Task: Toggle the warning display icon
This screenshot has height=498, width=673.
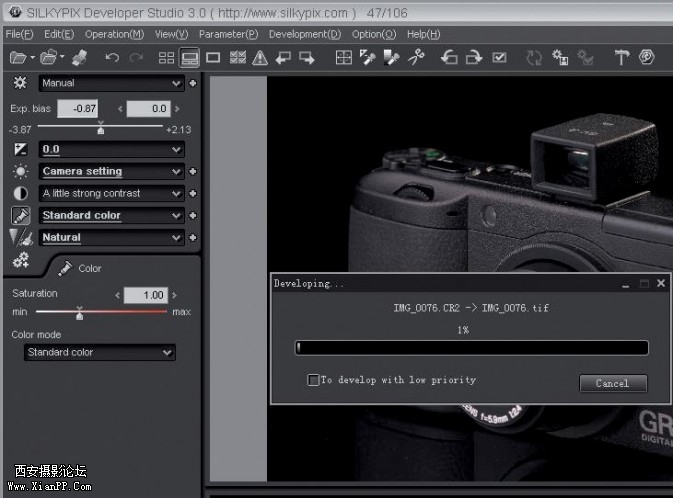Action: [260, 58]
